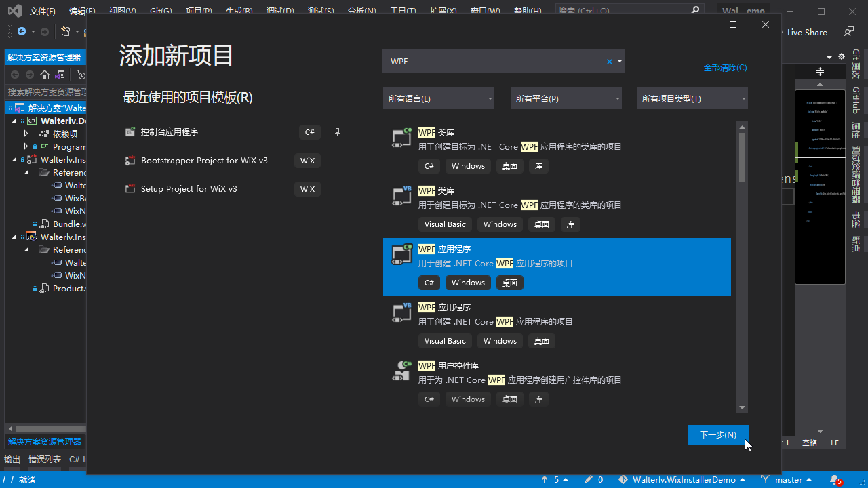This screenshot has height=488, width=868.
Task: Open the 所有语言 language filter dropdown
Action: tap(438, 98)
